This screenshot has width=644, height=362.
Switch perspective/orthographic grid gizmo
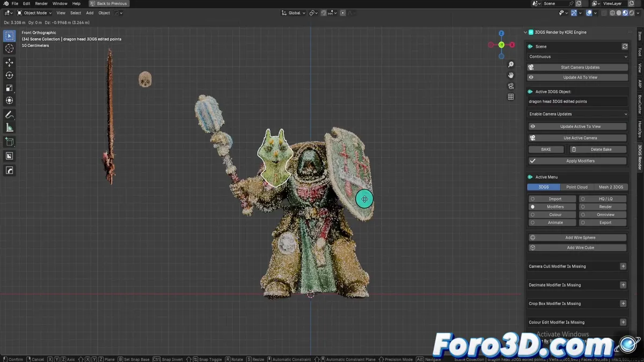click(x=511, y=97)
